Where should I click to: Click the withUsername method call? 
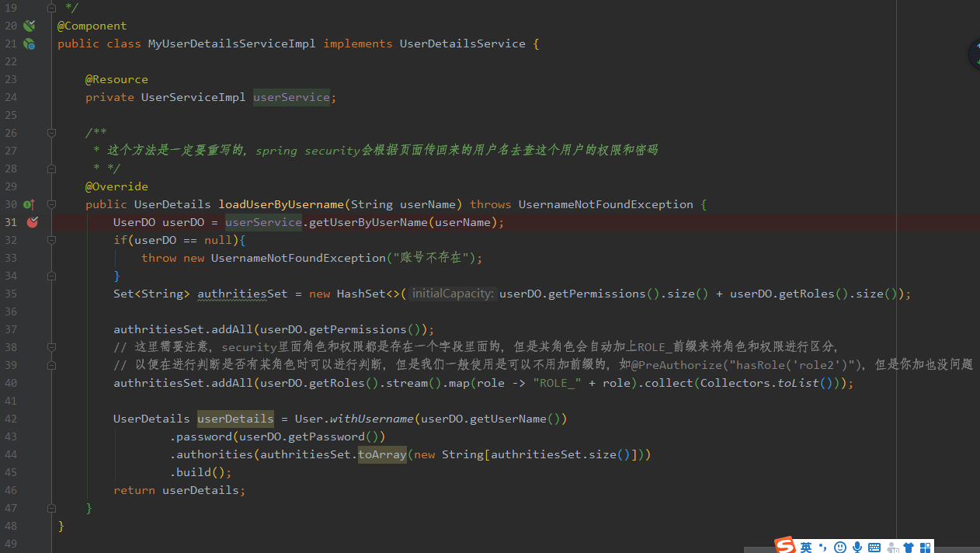(x=372, y=419)
